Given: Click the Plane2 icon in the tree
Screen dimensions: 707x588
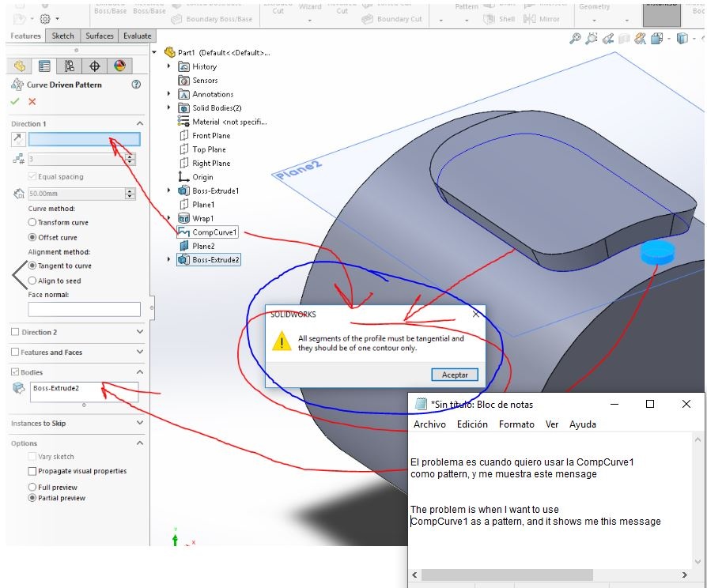Looking at the screenshot, I should 183,246.
